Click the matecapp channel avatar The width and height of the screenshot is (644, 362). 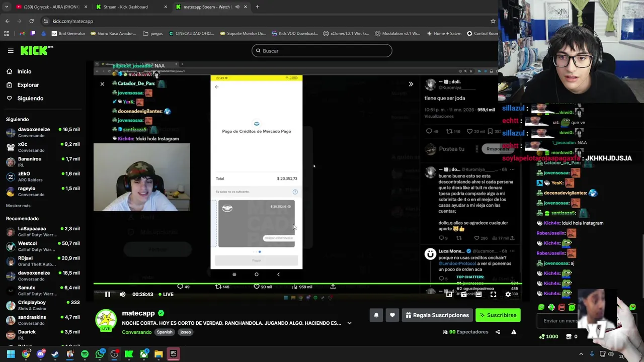click(x=106, y=321)
